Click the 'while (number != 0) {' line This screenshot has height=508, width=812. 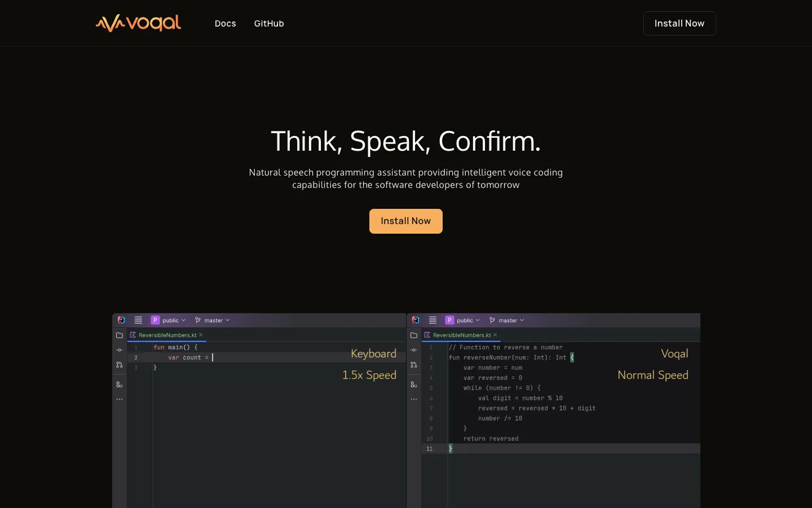[502, 388]
